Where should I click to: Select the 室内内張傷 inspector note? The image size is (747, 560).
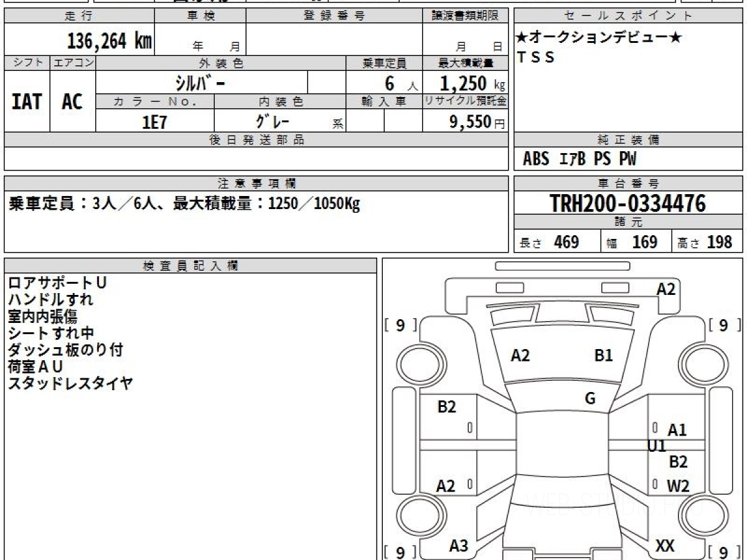(42, 317)
